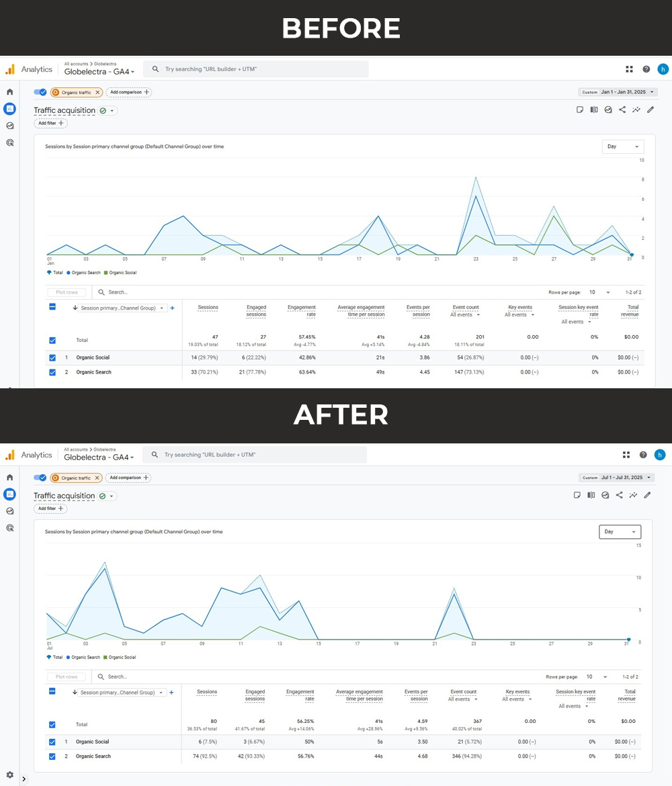Click the pencil customize-report icon in the BEFORE panel
672x786 pixels.
(x=650, y=110)
